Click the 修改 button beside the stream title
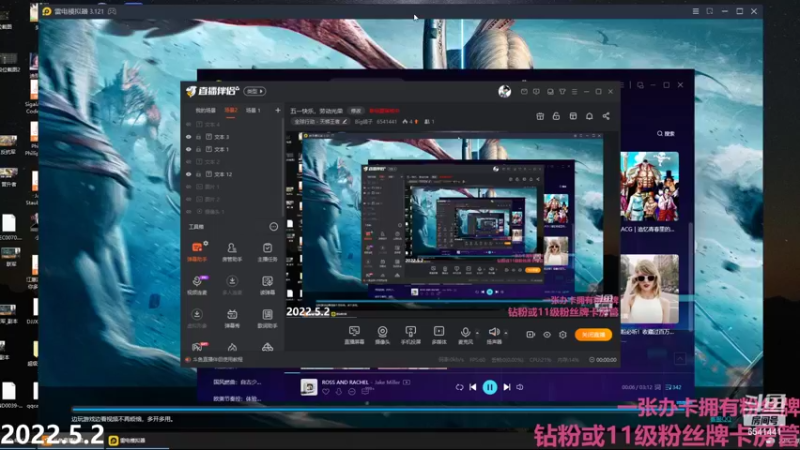 356,111
